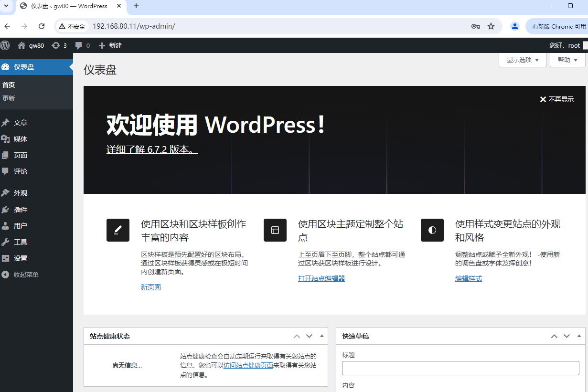
Task: Click 有新版 Chrome 可用 update button
Action: click(556, 26)
